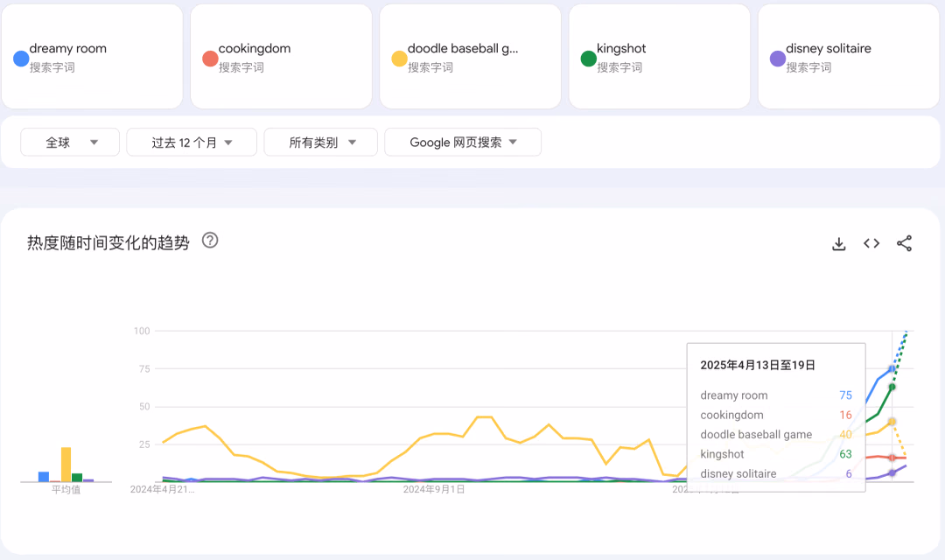
Task: Open the help icon beside 热度随时间变化的趋势
Action: [210, 241]
